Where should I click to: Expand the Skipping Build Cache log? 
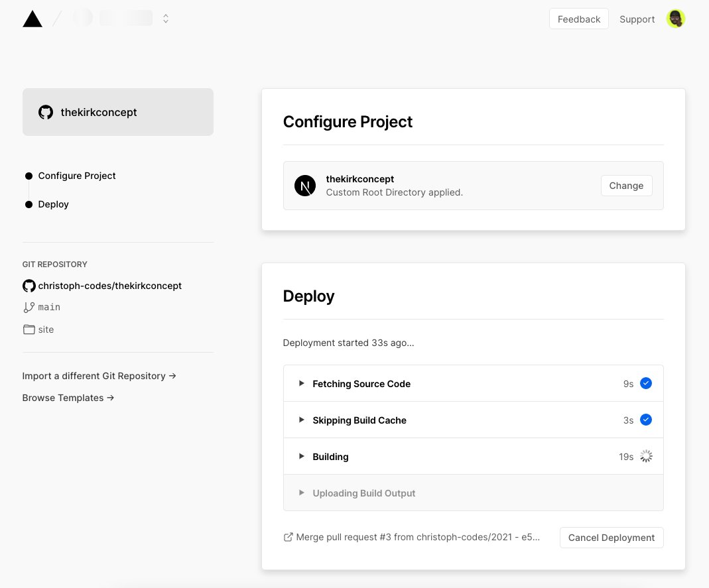click(302, 420)
